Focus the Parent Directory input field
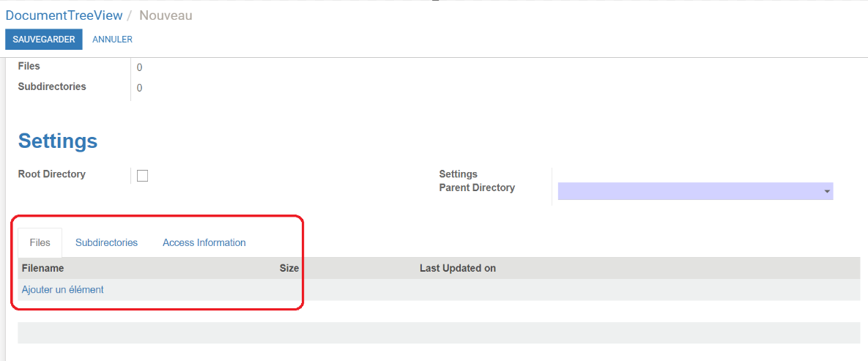Screen dimensions: 868x361 pos(695,191)
